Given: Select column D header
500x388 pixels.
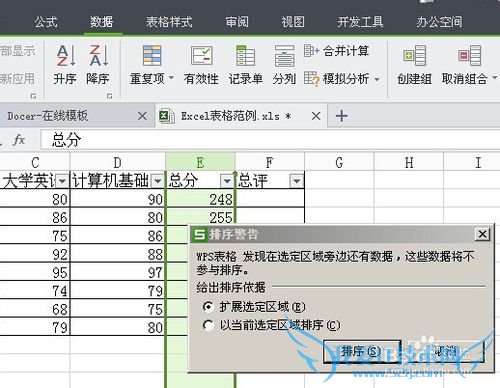Looking at the screenshot, I should 118,162.
